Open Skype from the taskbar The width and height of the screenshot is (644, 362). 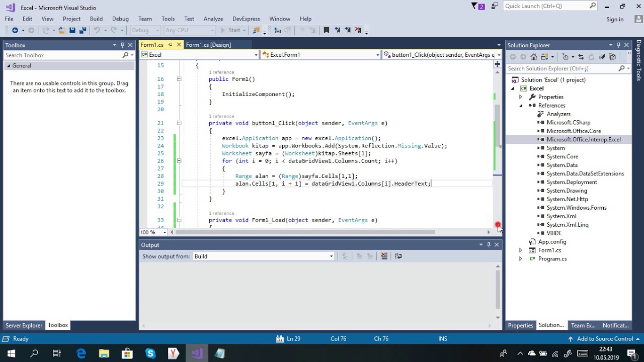pos(150,353)
